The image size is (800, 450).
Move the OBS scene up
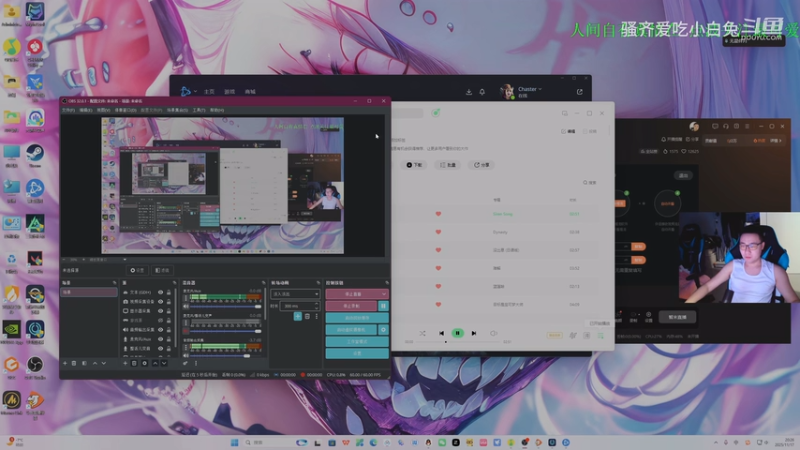pyautogui.click(x=95, y=363)
